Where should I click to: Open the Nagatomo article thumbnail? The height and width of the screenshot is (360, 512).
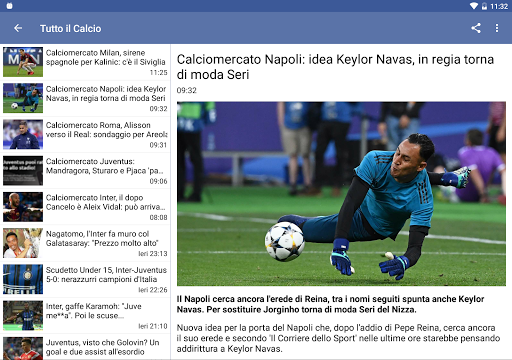tap(23, 243)
